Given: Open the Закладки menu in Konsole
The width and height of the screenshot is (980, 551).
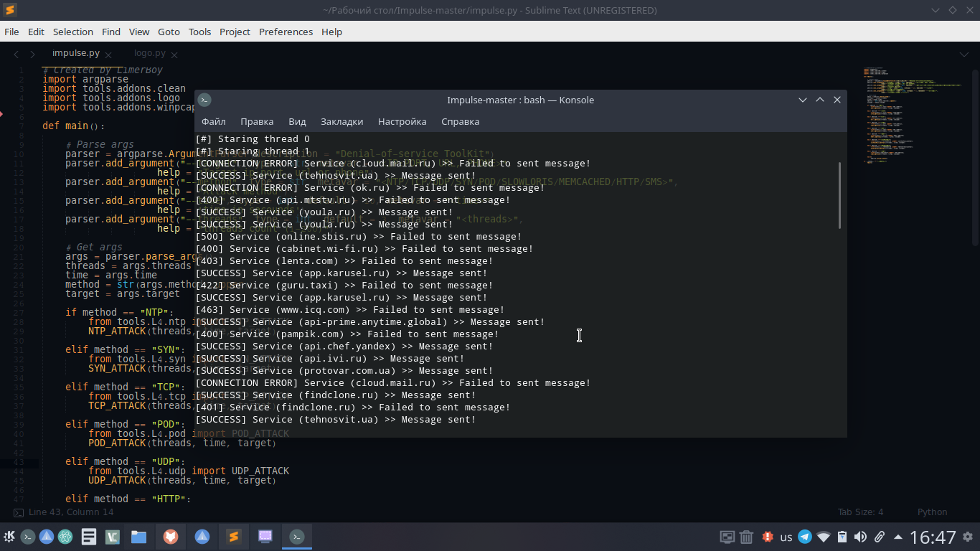Looking at the screenshot, I should 341,121.
